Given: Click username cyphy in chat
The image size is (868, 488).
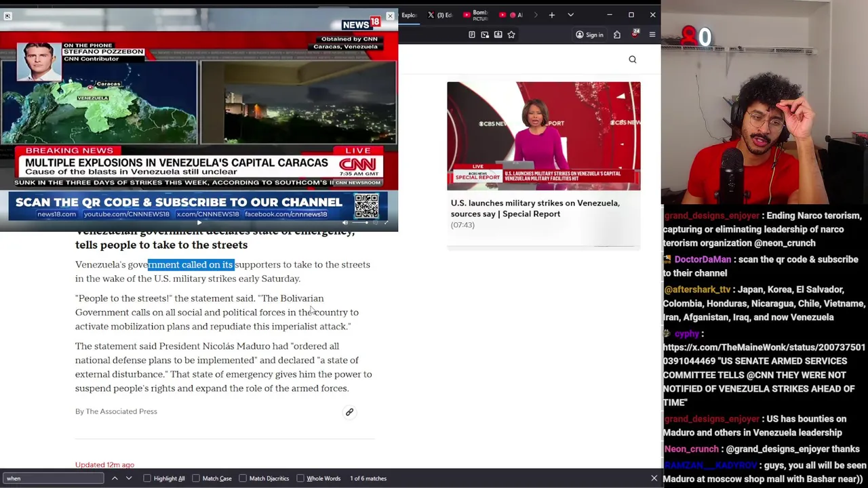Looking at the screenshot, I should [x=686, y=333].
